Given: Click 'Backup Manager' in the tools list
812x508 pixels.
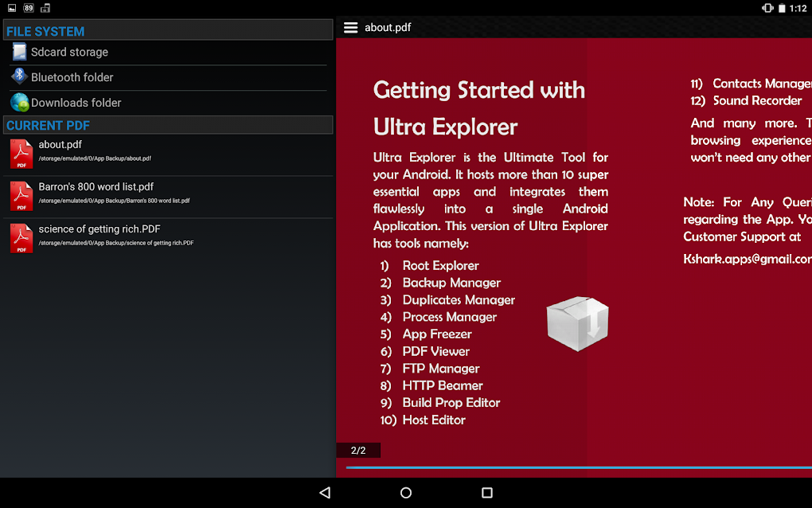Looking at the screenshot, I should pos(451,283).
